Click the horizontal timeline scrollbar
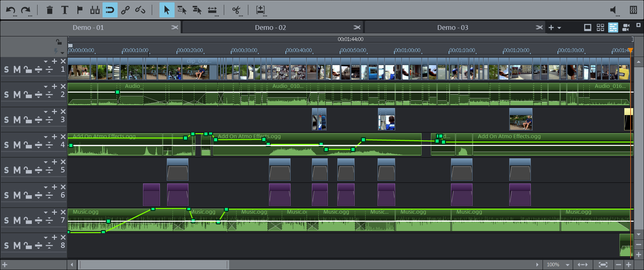The height and width of the screenshot is (270, 644). (154, 265)
